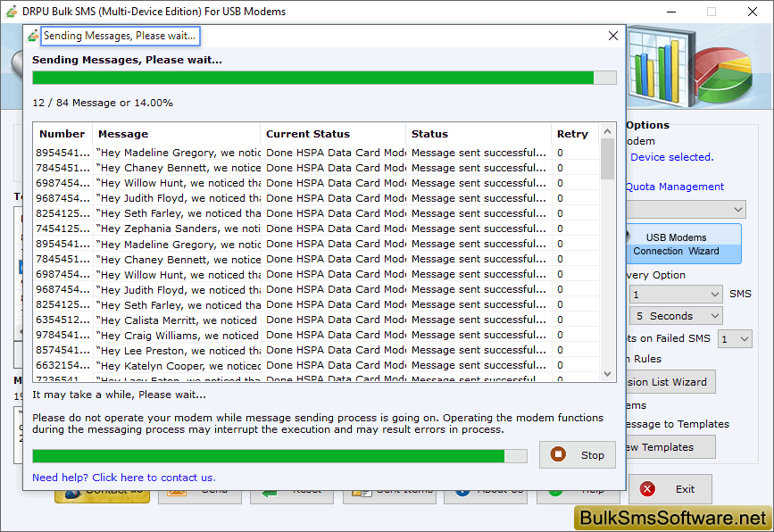Click the BulkSmsSoftware.net banner
Viewport: 774px width, 532px height.
(x=673, y=518)
